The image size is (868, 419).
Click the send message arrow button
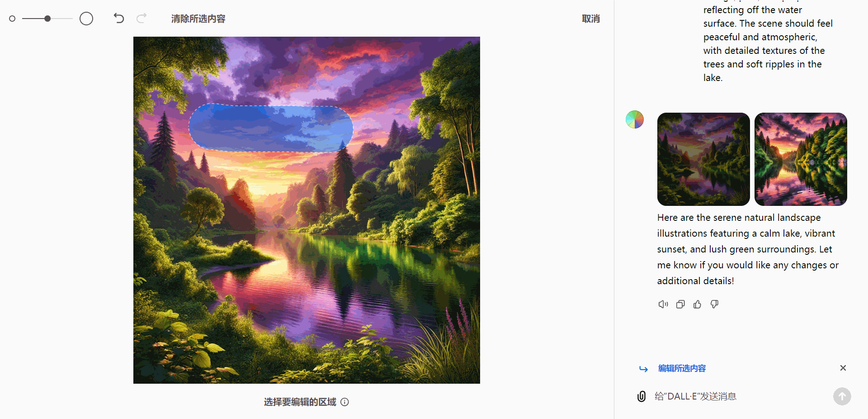pyautogui.click(x=842, y=396)
